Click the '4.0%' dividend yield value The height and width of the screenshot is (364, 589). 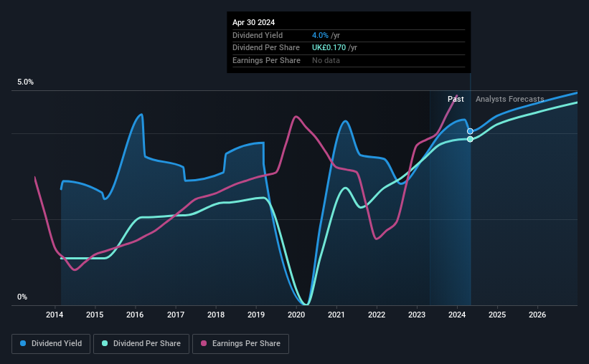tap(320, 35)
